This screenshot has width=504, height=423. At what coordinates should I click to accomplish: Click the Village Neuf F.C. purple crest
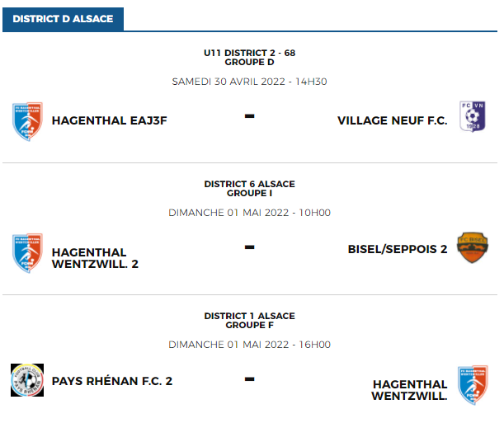(x=472, y=120)
